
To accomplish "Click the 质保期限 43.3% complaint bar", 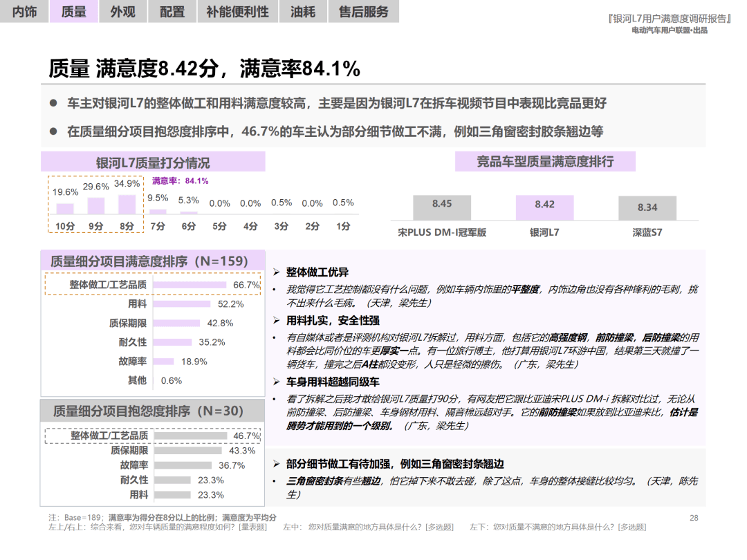I will pyautogui.click(x=188, y=451).
